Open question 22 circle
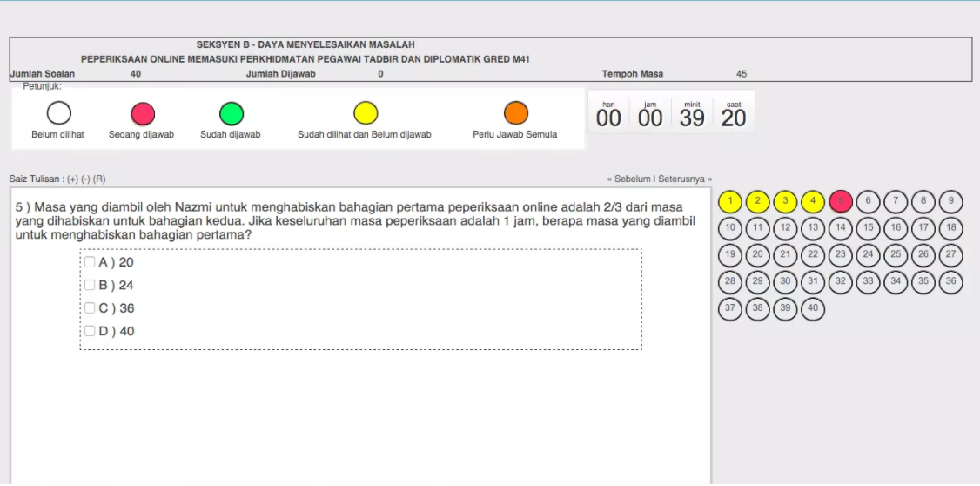Viewport: 980px width, 486px height. (813, 255)
